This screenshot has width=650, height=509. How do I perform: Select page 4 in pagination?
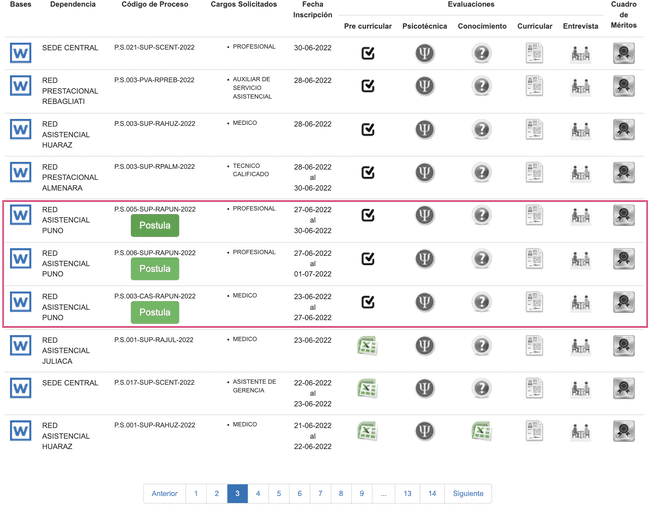coord(258,494)
